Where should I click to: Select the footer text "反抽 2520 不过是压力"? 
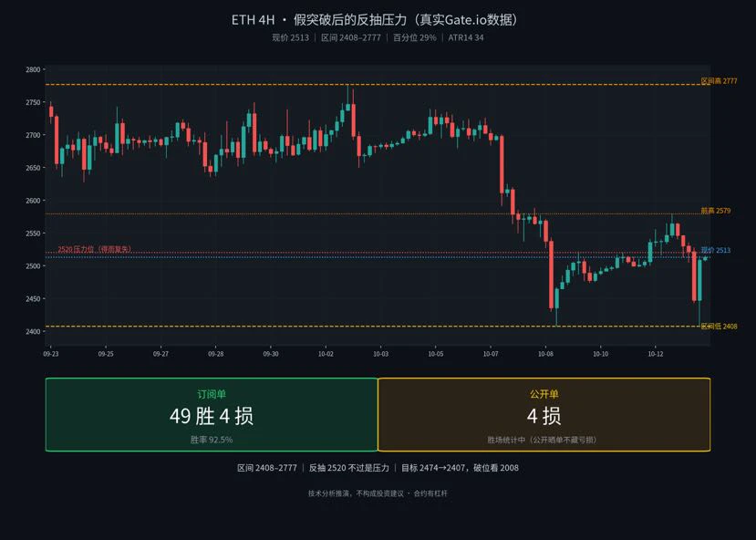click(348, 468)
